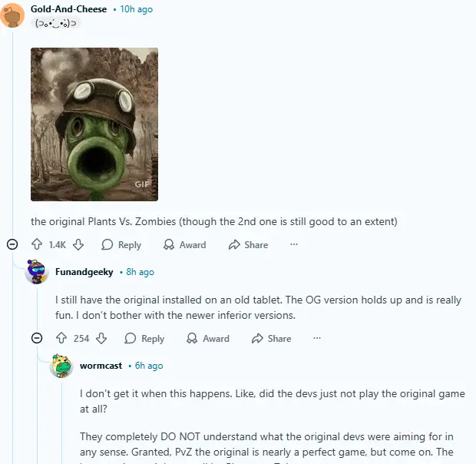The image size is (476, 464).
Task: Upvote Gold-And-Cheese's Plants Vs. Zombies comment
Action: pyautogui.click(x=37, y=244)
